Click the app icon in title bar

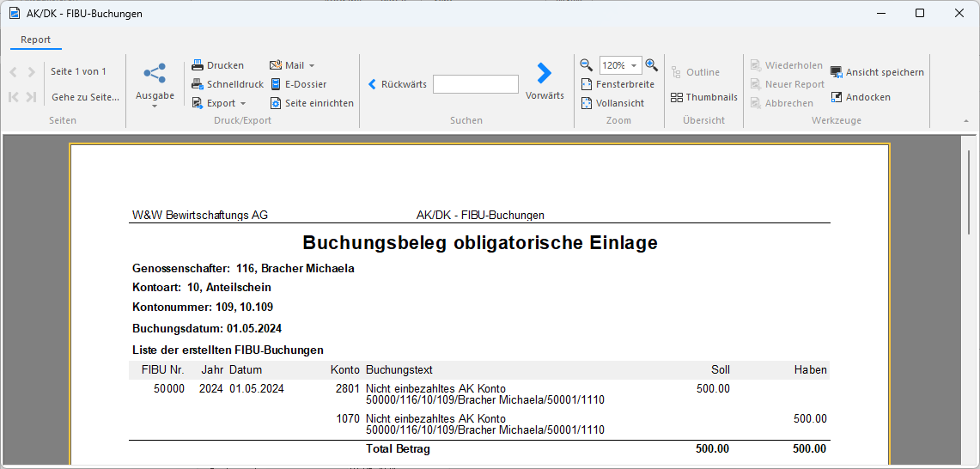(x=15, y=13)
